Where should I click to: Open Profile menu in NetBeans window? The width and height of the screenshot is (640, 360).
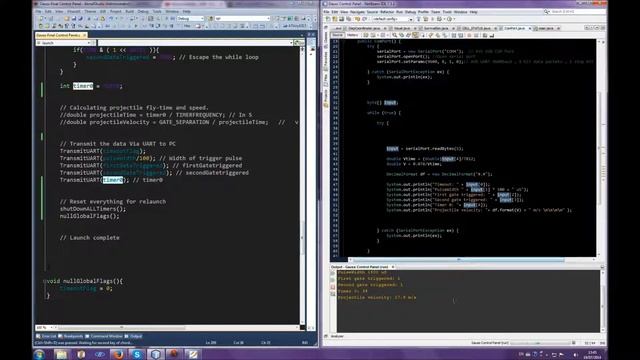423,12
